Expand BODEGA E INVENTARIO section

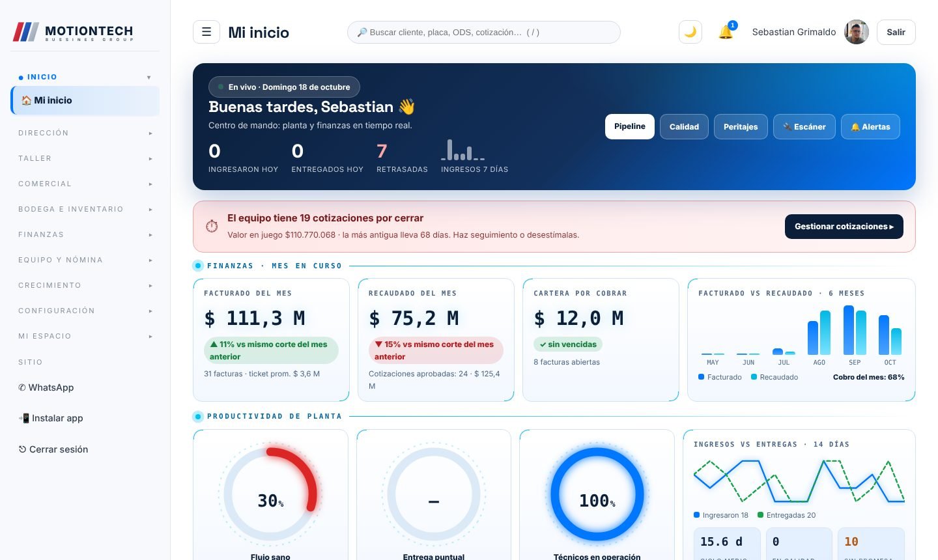point(85,209)
